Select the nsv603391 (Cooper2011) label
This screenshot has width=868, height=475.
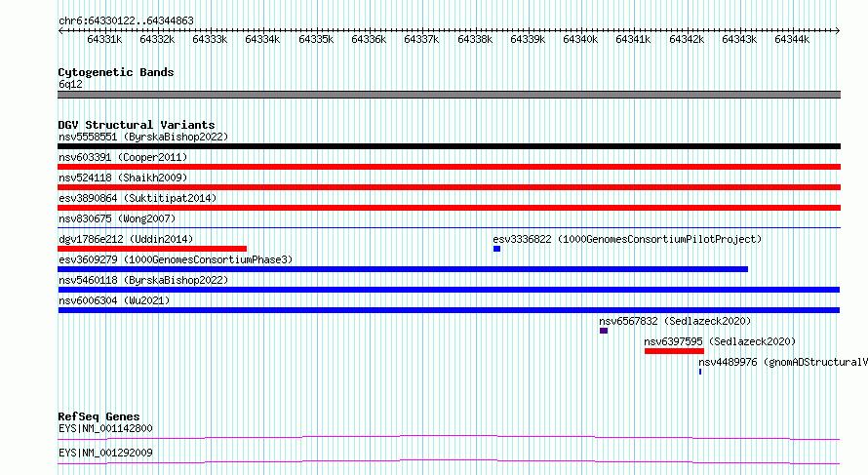(x=123, y=157)
